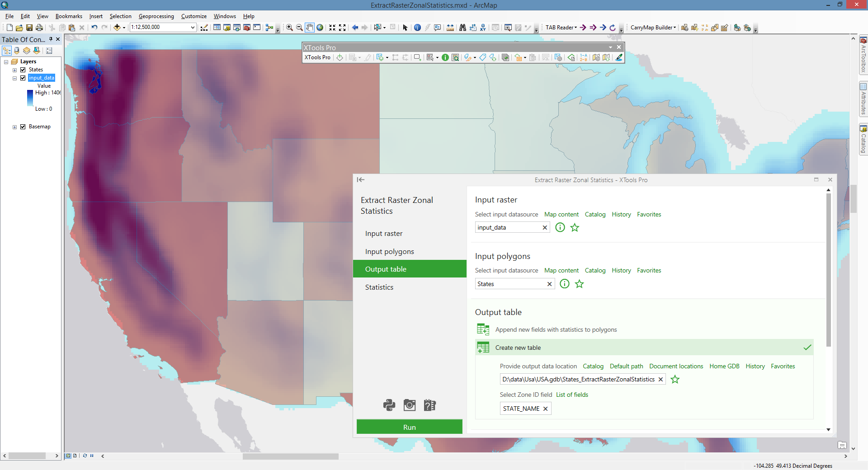The height and width of the screenshot is (470, 868).
Task: Expand the States layer tree node
Action: point(14,70)
